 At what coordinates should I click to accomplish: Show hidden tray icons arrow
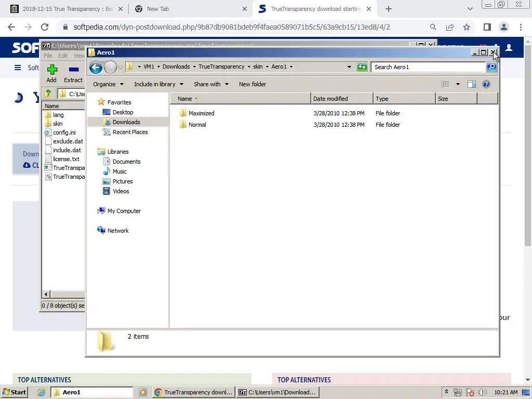pos(446,392)
